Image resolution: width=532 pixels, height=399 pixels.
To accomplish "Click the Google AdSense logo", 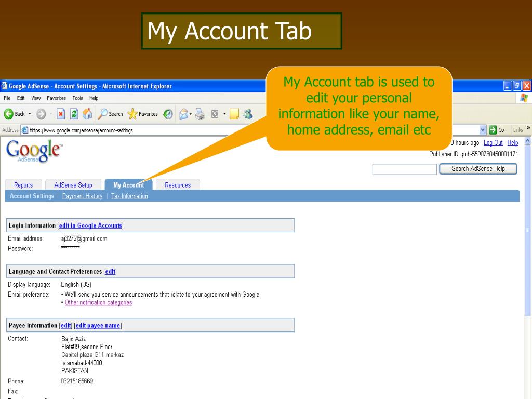I will coord(34,151).
